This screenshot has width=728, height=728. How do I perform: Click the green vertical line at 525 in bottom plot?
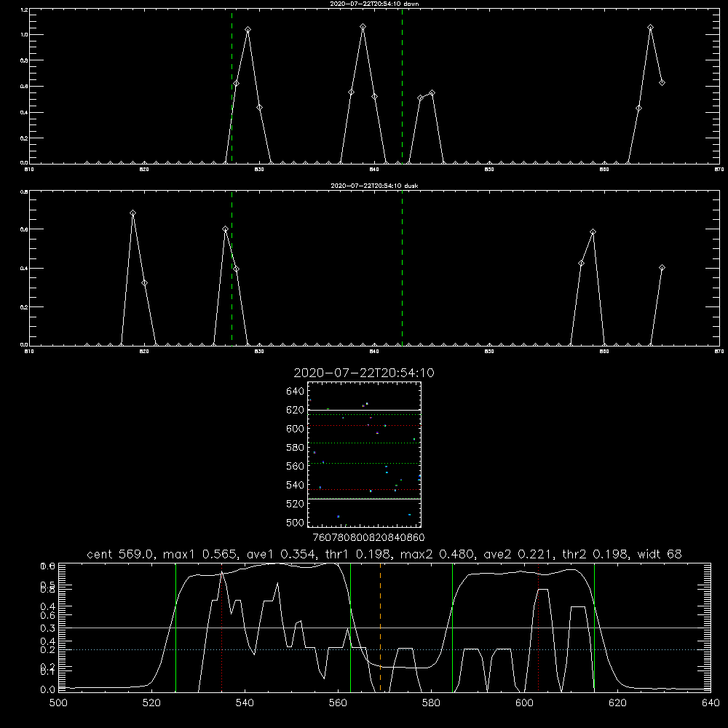pos(175,627)
